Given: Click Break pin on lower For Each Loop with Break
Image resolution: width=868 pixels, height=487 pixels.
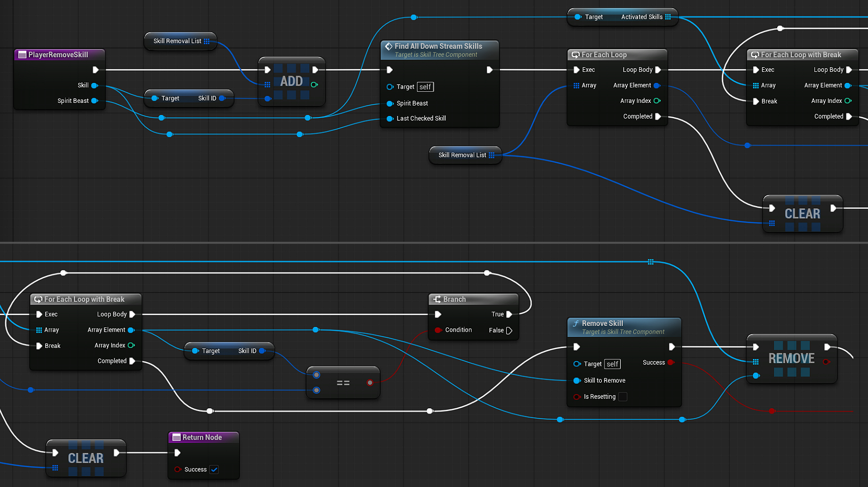Looking at the screenshot, I should (39, 346).
